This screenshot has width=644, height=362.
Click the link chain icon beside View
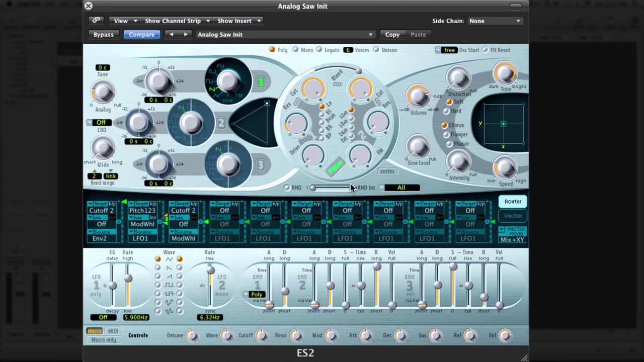(x=96, y=21)
